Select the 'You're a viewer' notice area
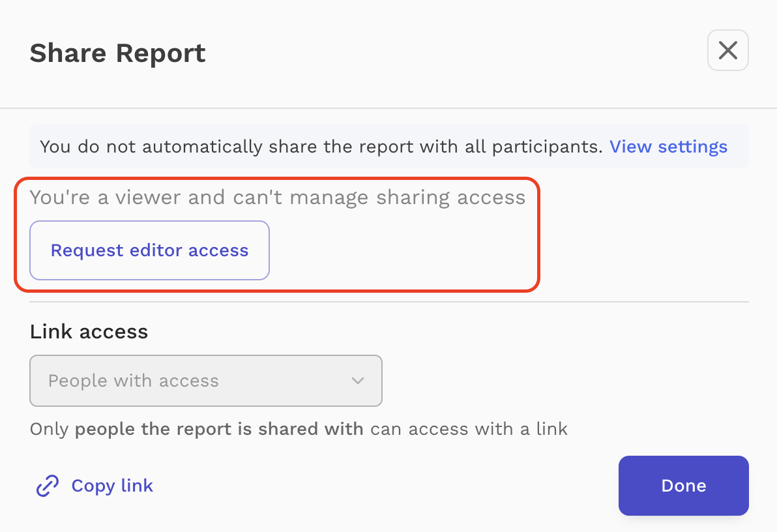This screenshot has width=777, height=532. (x=277, y=197)
